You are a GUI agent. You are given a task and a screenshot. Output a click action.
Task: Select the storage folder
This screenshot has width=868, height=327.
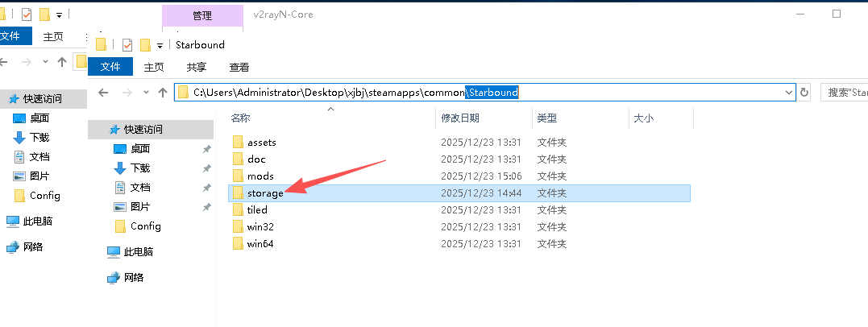tap(265, 193)
